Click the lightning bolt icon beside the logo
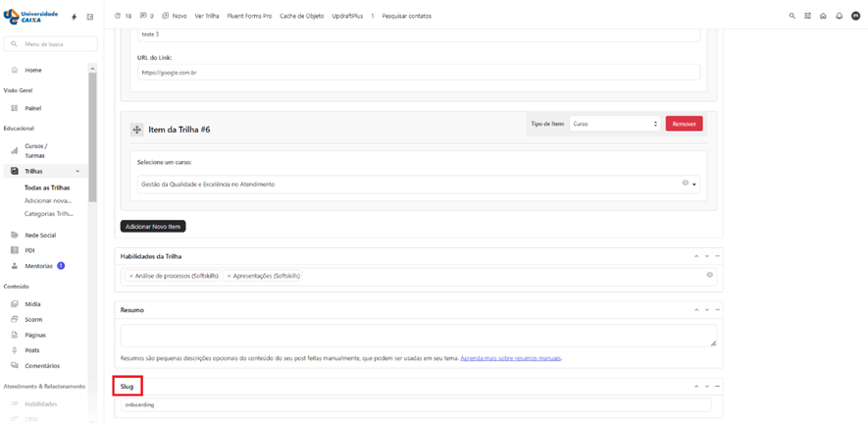This screenshot has height=426, width=868. [75, 17]
